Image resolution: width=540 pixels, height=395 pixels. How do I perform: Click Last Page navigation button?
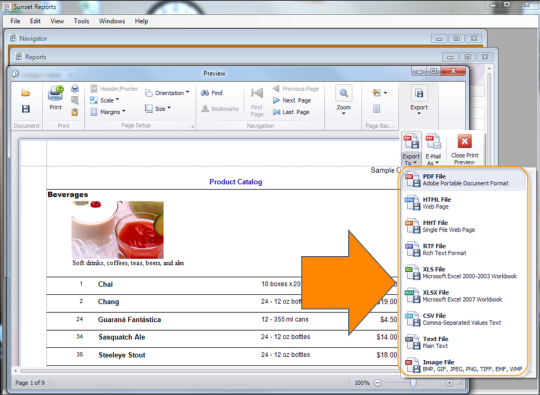(291, 112)
